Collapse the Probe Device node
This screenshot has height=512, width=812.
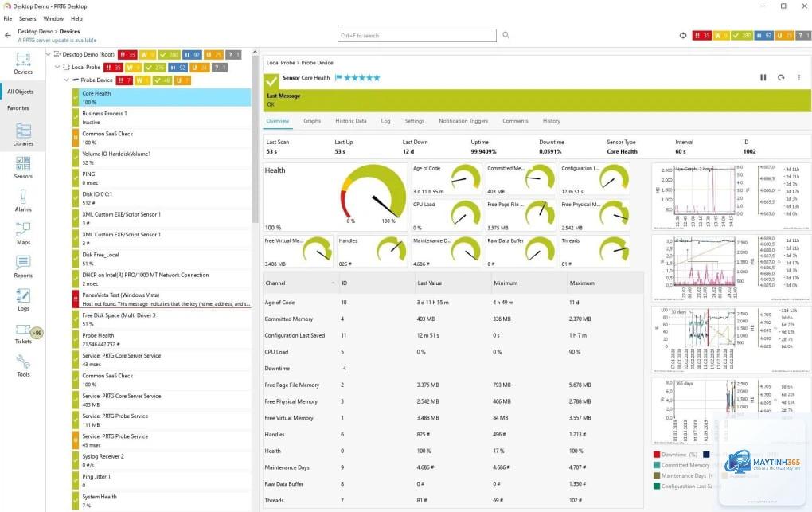(66, 80)
